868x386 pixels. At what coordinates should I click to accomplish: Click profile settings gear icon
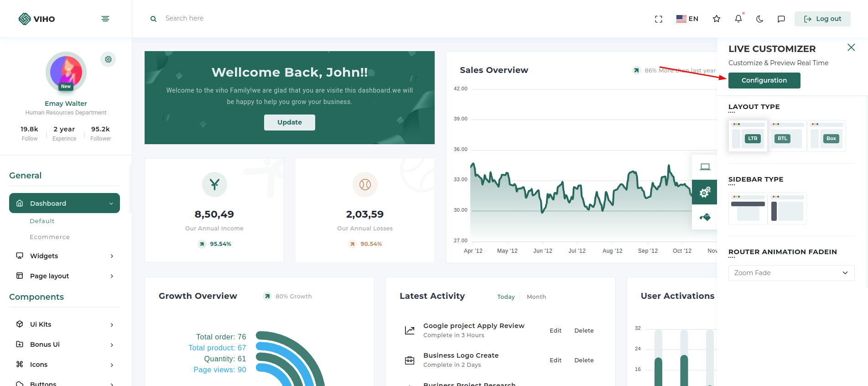pos(108,59)
